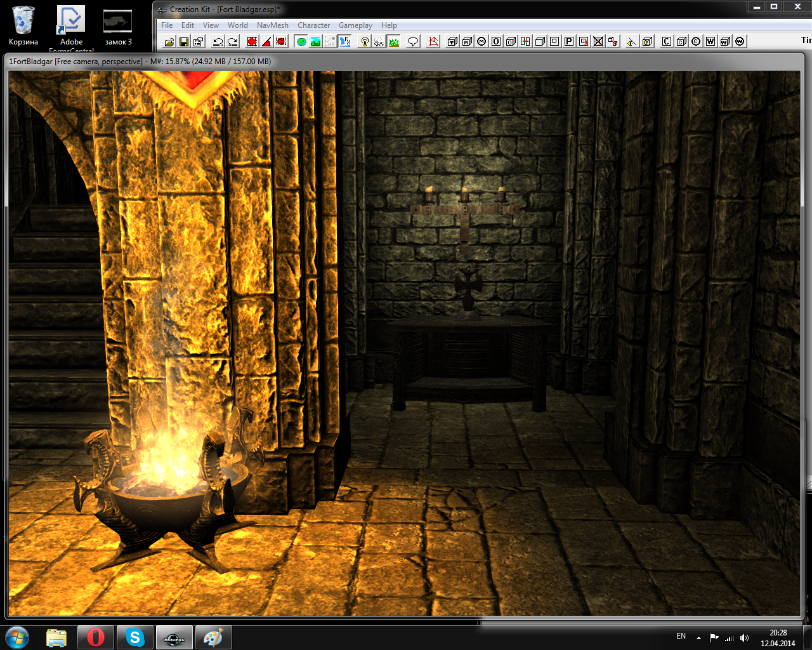Enable NavMesh editing mode icon
Image resolution: width=812 pixels, height=650 pixels.
tap(433, 41)
